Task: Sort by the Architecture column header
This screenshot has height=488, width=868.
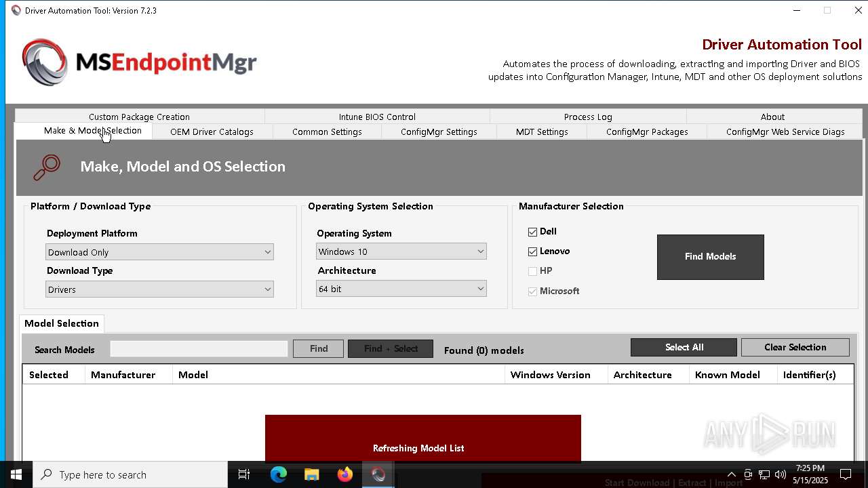Action: 648,375
